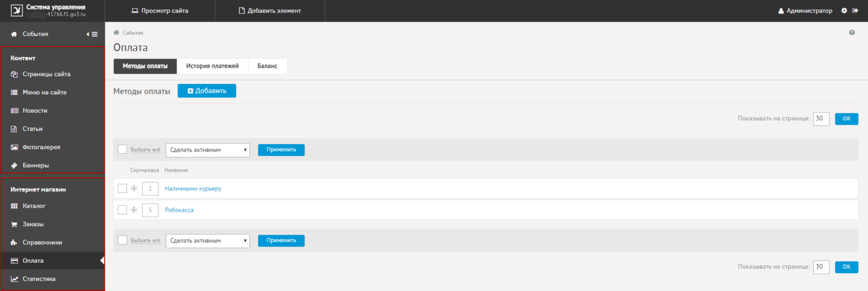The height and width of the screenshot is (291, 868).
Task: Click the Сортировка column header
Action: [x=144, y=170]
